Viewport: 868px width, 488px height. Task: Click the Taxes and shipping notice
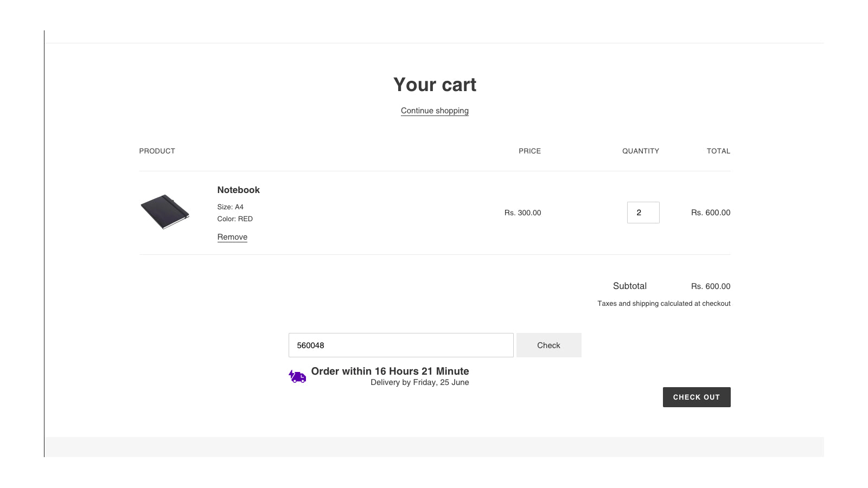click(663, 304)
